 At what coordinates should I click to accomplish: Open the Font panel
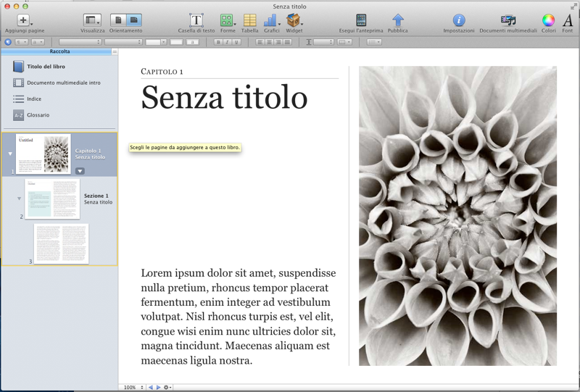[568, 20]
